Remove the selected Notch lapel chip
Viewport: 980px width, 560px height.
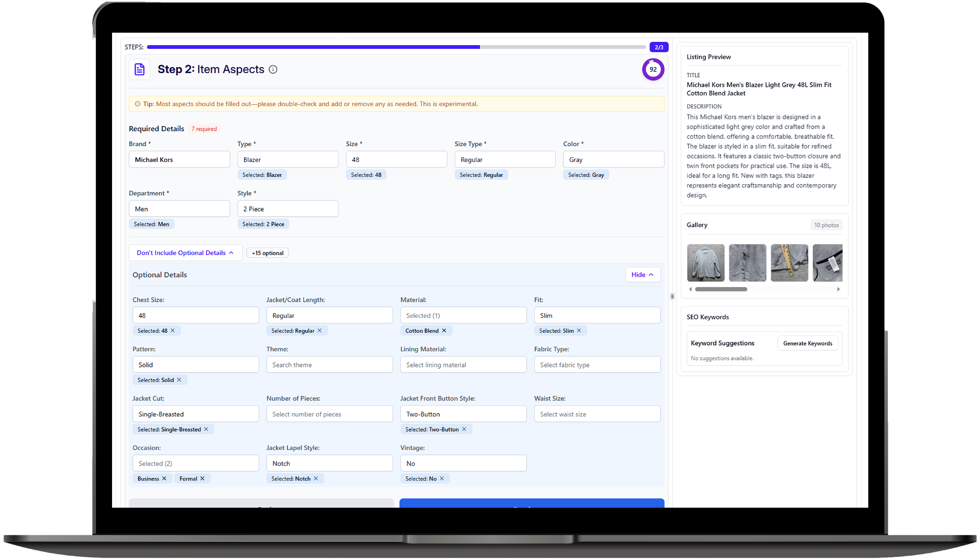(316, 479)
